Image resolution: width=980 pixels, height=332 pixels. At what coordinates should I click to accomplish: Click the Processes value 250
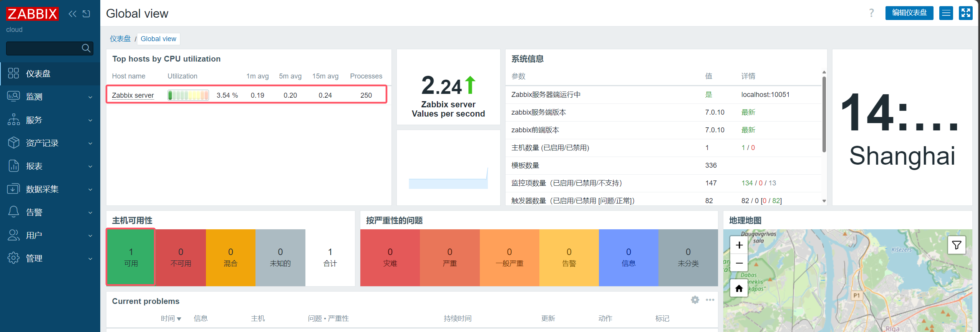tap(366, 95)
